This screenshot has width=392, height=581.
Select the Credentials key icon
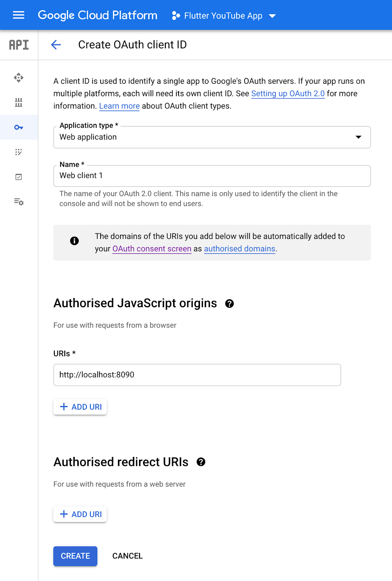click(19, 127)
